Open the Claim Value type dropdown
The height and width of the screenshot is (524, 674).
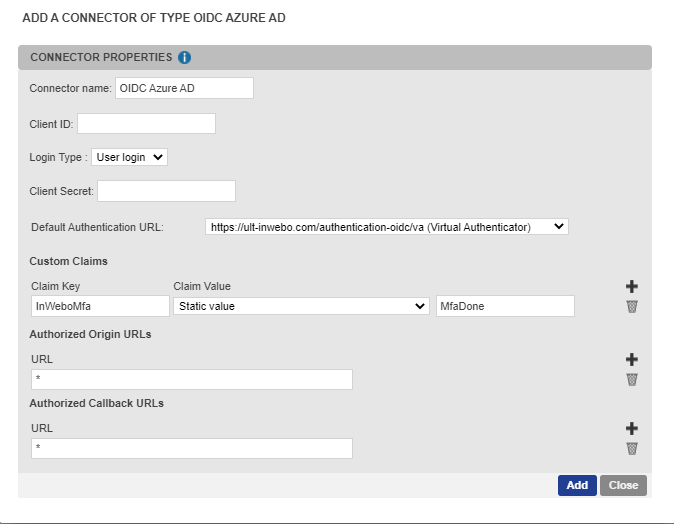[x=301, y=306]
